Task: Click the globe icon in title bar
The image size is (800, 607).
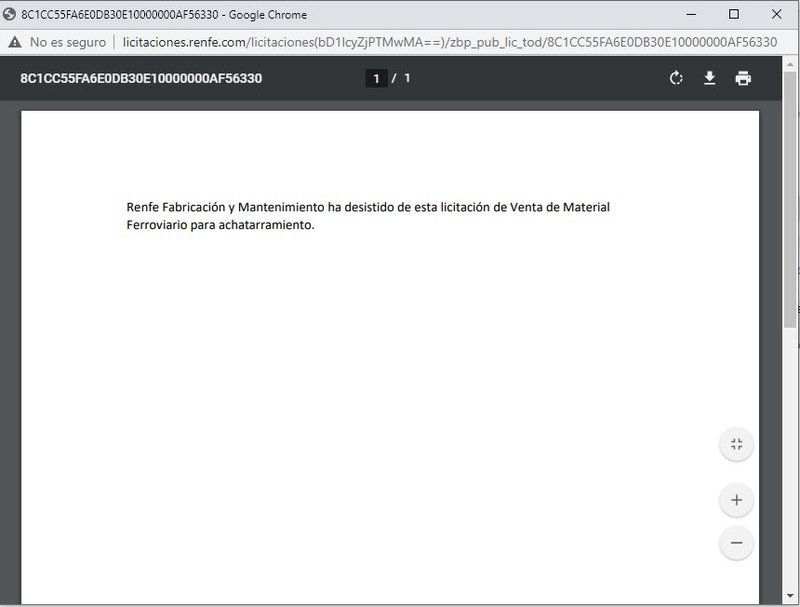Action: coord(9,14)
